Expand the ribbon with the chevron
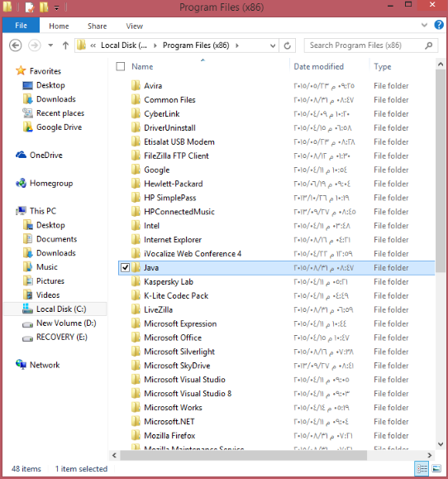The image size is (448, 479). (x=424, y=25)
